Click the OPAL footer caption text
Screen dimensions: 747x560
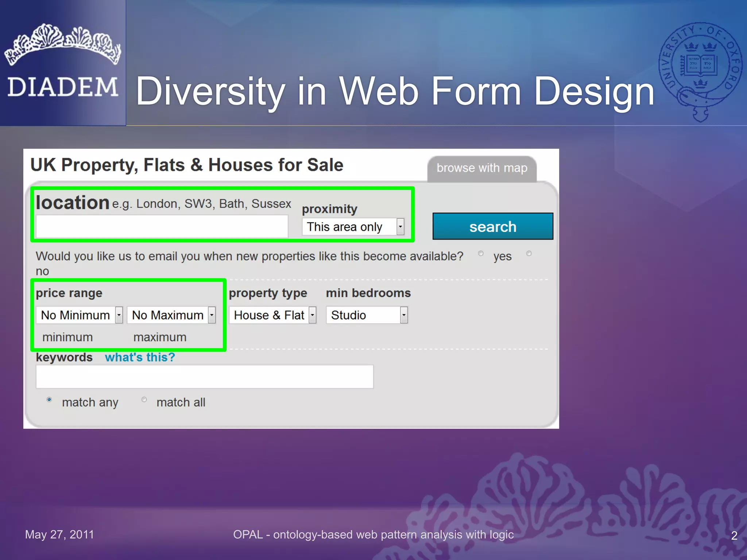(373, 534)
